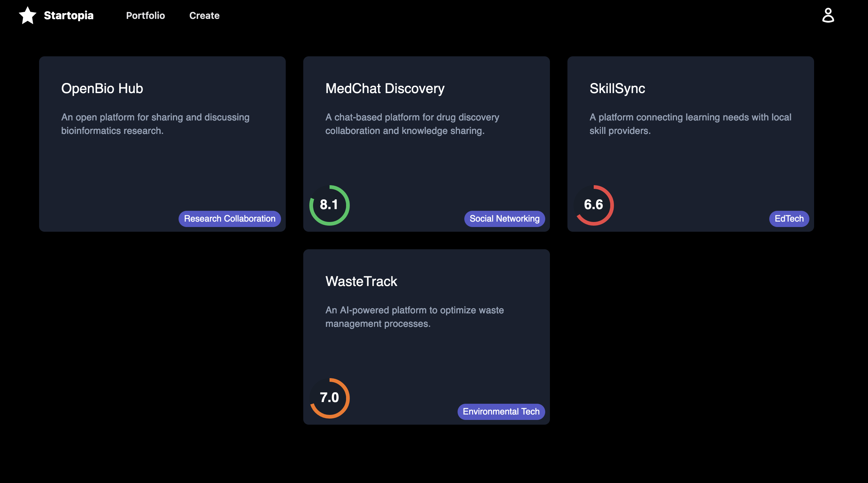Click the Startopia brand name link
The image size is (868, 483).
click(x=68, y=16)
